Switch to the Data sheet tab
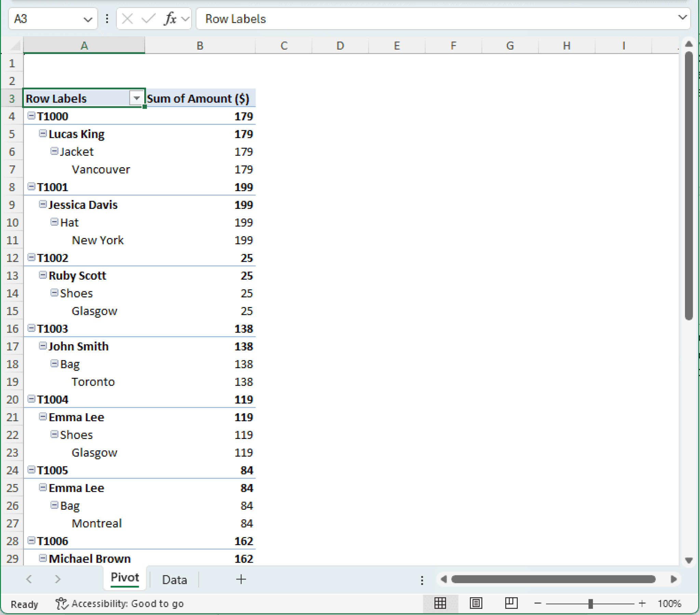 tap(174, 580)
